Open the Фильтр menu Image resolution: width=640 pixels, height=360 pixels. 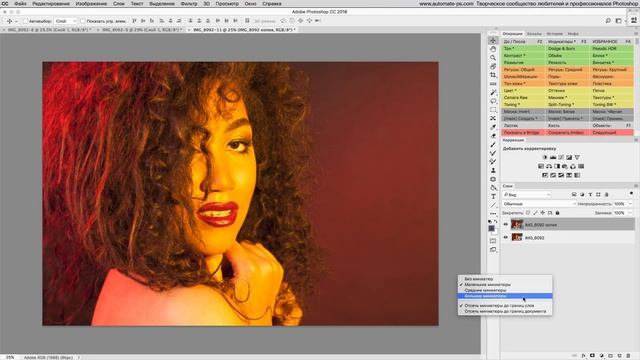pyautogui.click(x=189, y=4)
